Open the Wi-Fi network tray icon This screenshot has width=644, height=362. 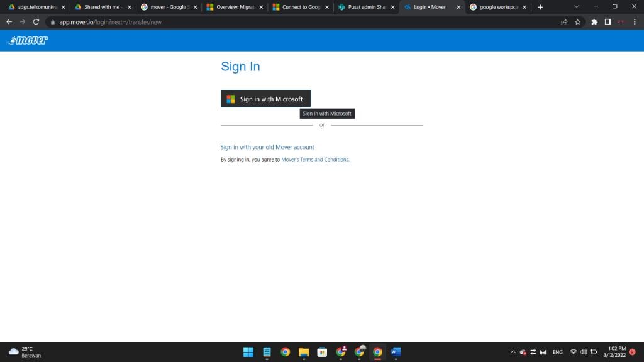point(574,352)
